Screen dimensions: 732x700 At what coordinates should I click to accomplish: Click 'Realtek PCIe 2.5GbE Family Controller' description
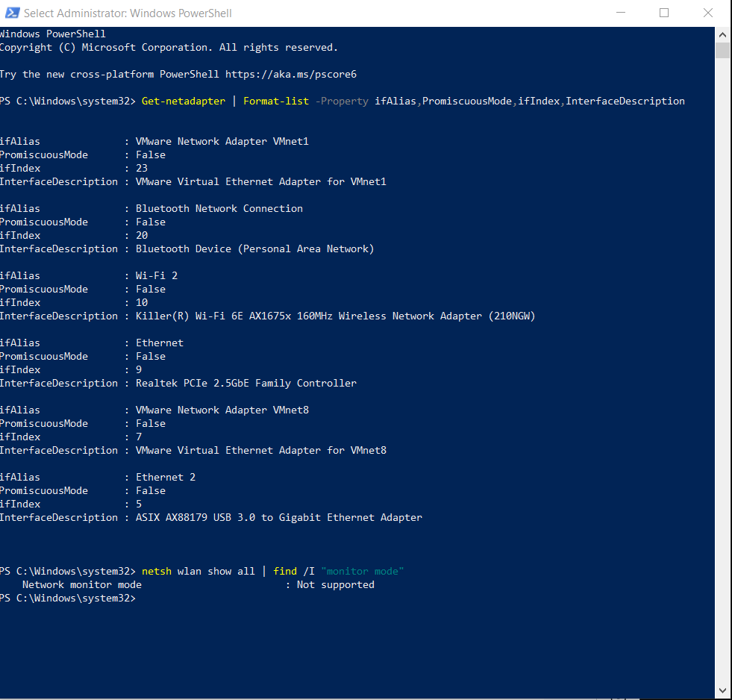pyautogui.click(x=246, y=384)
